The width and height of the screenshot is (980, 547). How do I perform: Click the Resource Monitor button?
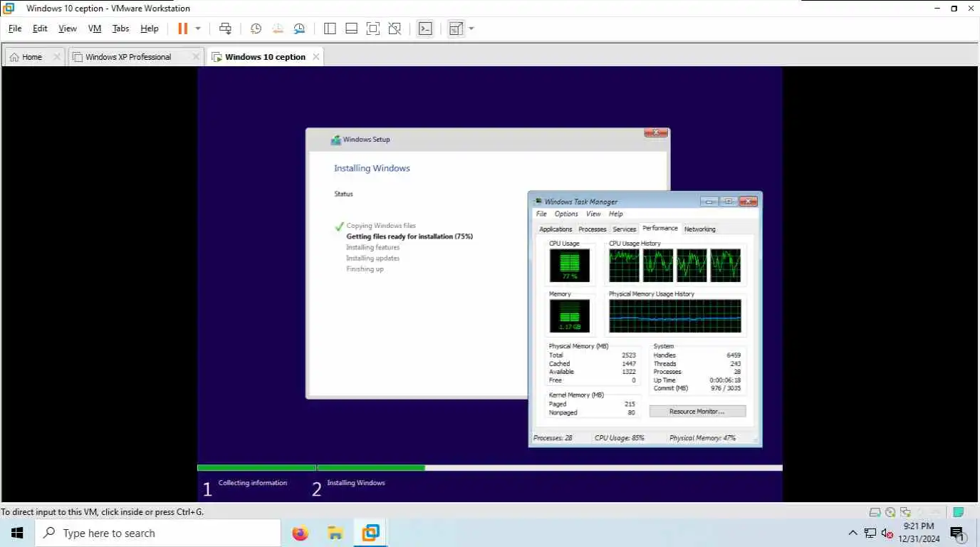(697, 412)
